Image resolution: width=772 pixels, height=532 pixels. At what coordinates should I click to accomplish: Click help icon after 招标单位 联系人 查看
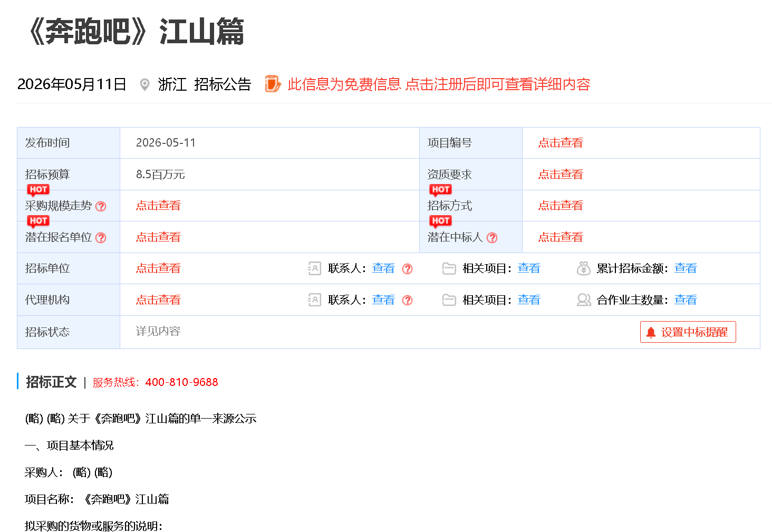pos(407,269)
